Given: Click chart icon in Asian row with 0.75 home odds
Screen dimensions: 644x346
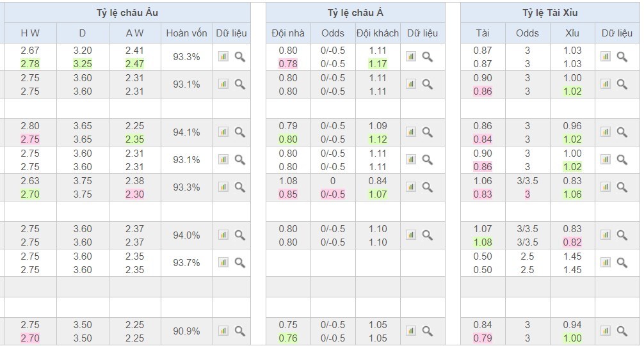Looking at the screenshot, I should (411, 331).
